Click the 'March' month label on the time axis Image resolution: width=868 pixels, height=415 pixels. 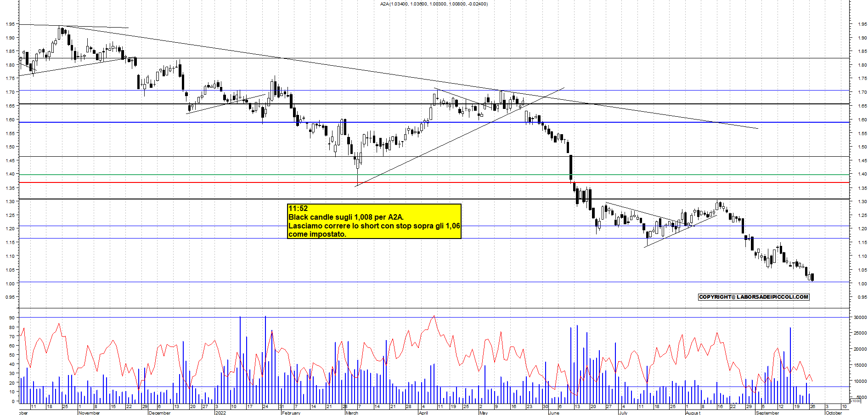pyautogui.click(x=352, y=413)
